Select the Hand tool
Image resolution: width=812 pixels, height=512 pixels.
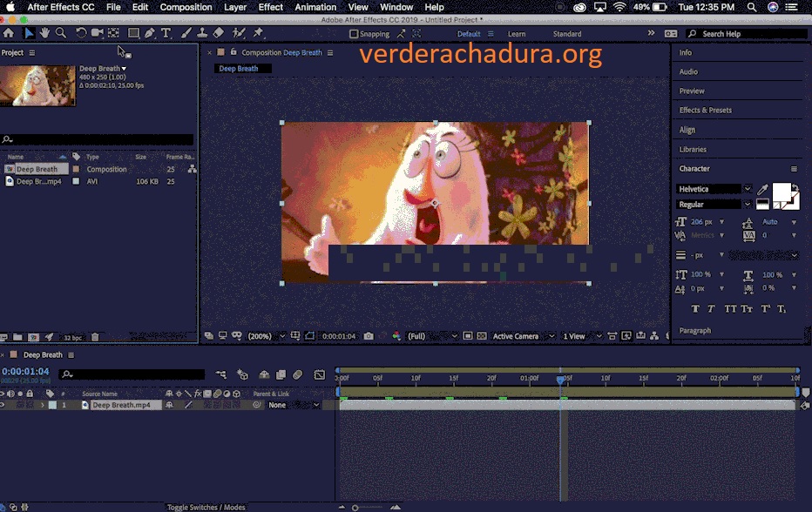[x=44, y=33]
